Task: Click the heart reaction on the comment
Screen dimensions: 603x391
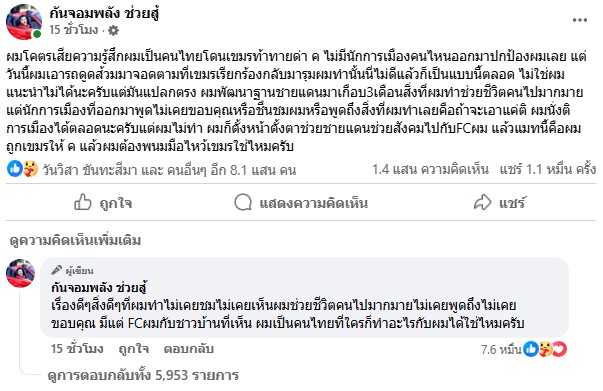Action: pos(560,349)
